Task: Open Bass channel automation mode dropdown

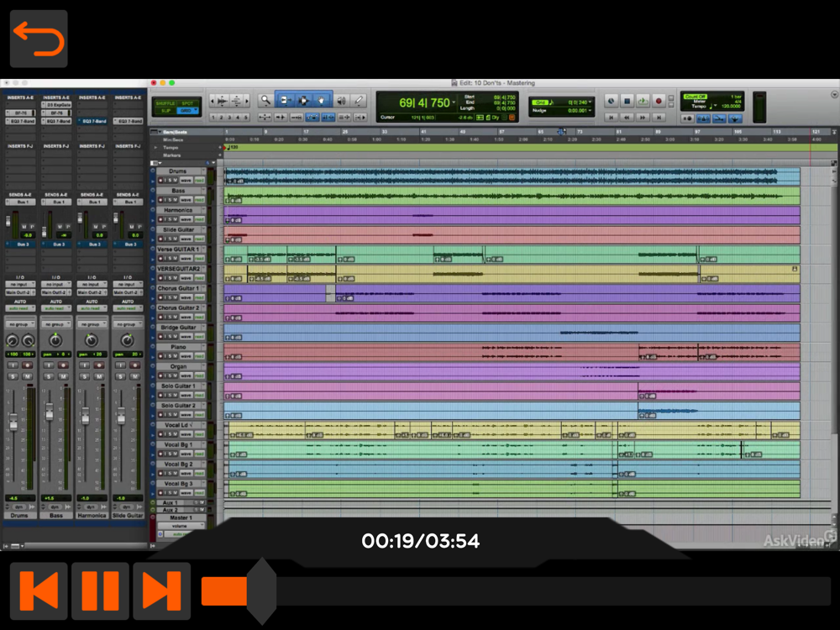Action: 55,308
